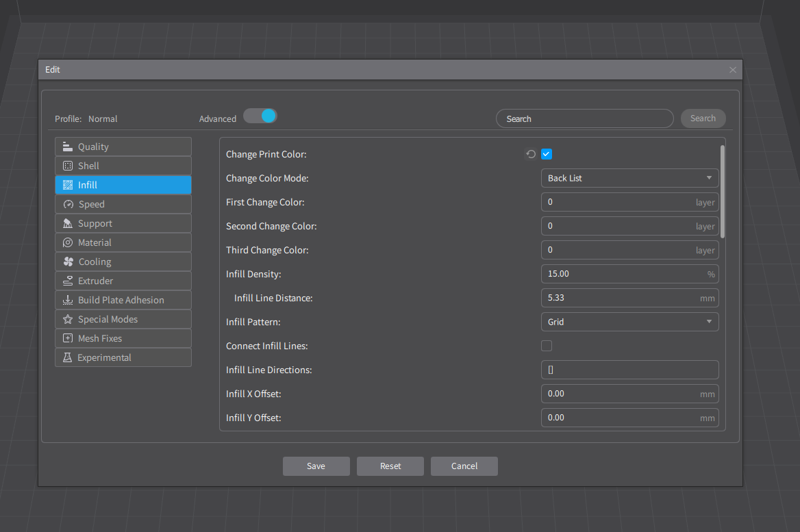Click the Reset button

coord(390,466)
